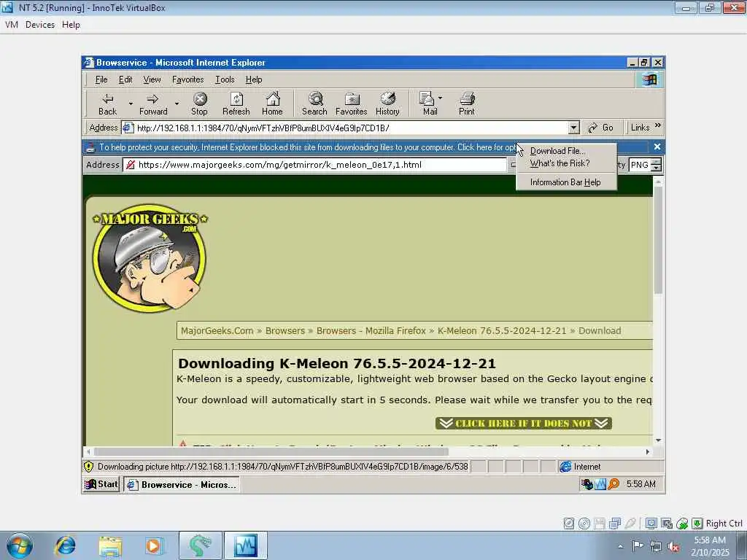The height and width of the screenshot is (560, 747).
Task: Click the Internet zone status bar indicator
Action: point(611,467)
